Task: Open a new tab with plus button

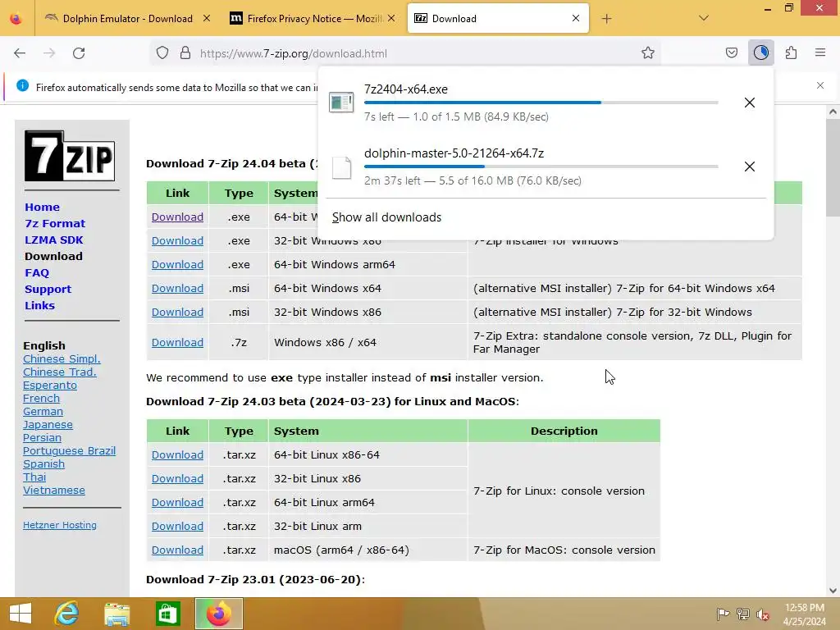Action: click(606, 19)
